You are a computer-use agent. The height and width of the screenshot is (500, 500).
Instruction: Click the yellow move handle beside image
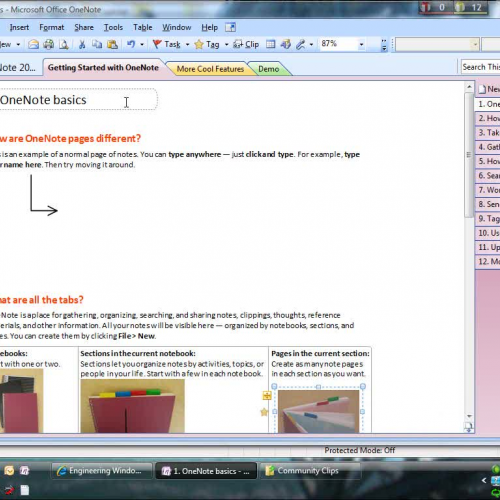267,395
